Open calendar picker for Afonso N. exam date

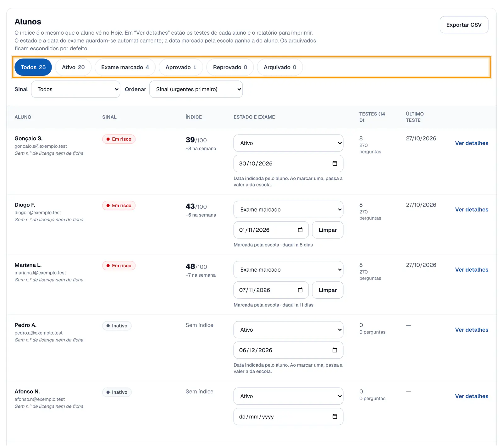coord(334,417)
